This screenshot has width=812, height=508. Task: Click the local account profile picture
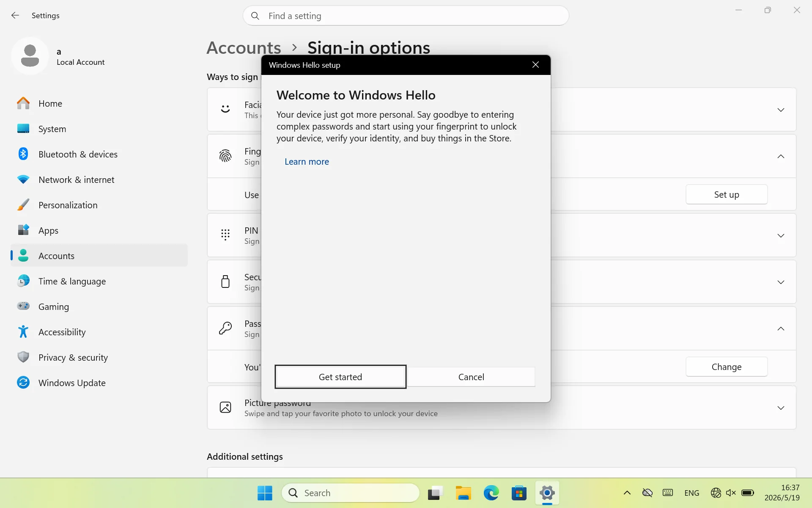[x=30, y=56]
